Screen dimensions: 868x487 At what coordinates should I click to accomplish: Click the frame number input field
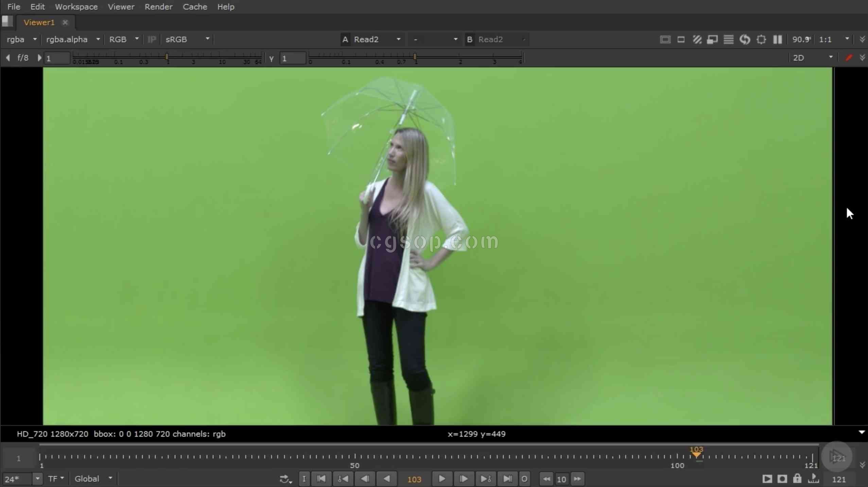414,478
